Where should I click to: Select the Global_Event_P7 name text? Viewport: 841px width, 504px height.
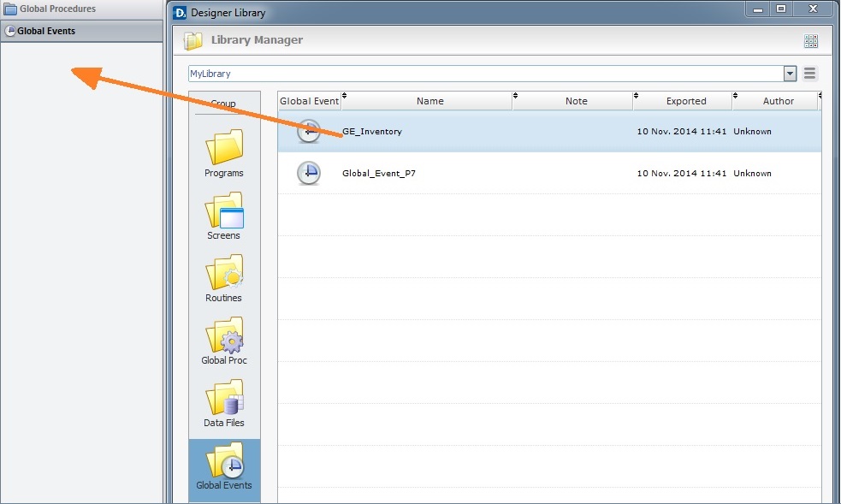tap(379, 173)
